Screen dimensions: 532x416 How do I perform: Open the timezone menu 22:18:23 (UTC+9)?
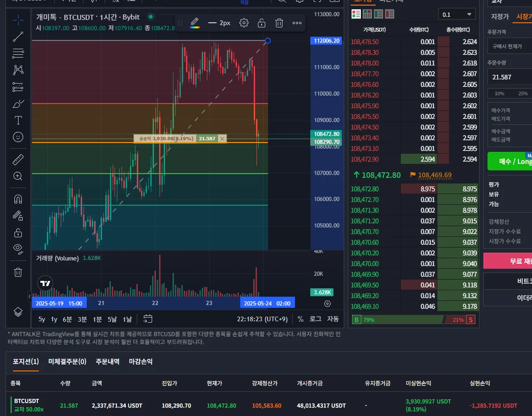click(x=262, y=319)
